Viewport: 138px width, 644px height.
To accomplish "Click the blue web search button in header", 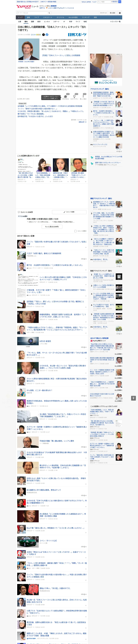I will [120, 2].
